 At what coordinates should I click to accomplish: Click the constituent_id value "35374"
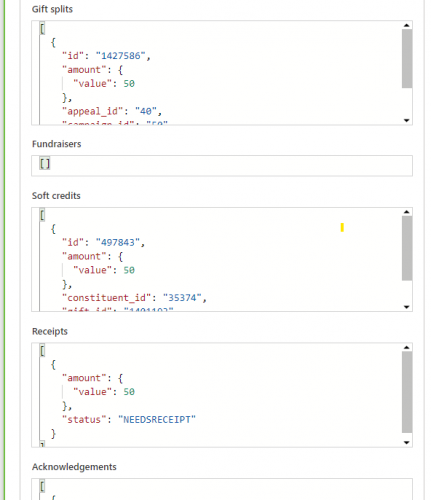coord(182,298)
